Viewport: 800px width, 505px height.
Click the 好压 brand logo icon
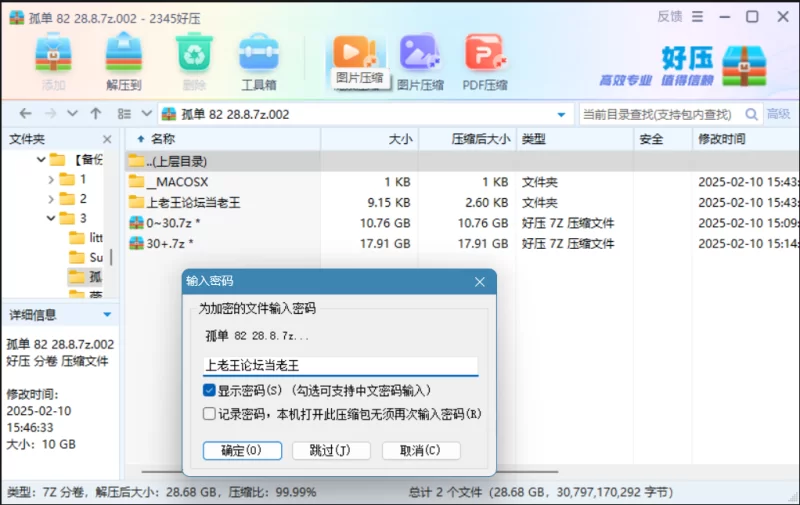pyautogui.click(x=744, y=66)
